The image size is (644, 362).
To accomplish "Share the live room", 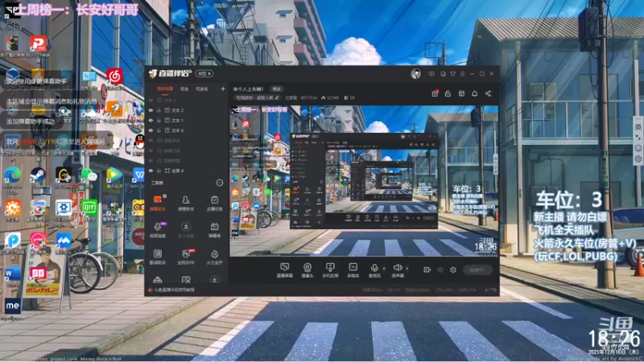I will 488,93.
